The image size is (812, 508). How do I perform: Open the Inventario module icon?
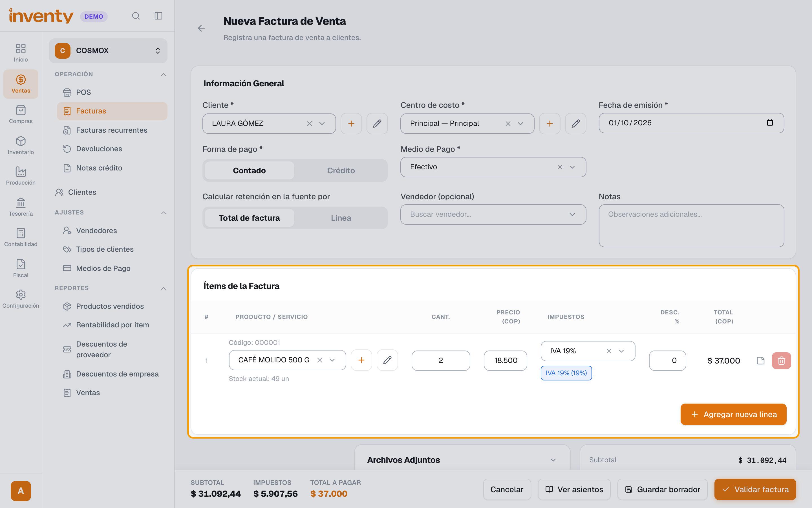(x=21, y=145)
